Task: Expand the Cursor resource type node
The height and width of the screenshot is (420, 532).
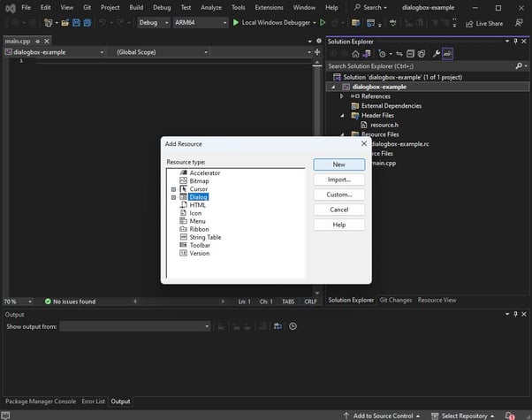Action: pos(174,189)
